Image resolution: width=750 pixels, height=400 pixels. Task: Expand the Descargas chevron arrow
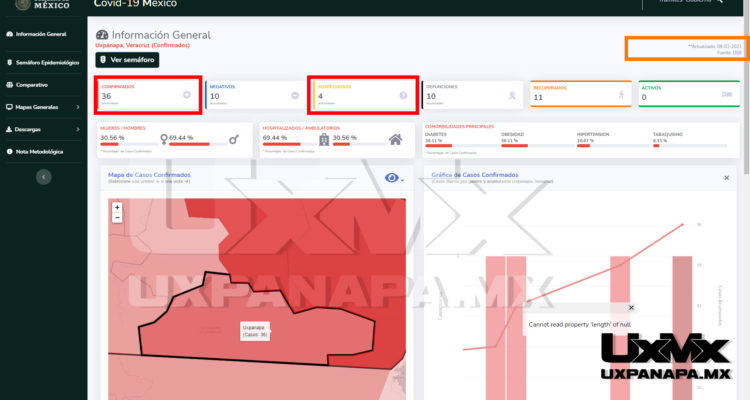[x=77, y=130]
